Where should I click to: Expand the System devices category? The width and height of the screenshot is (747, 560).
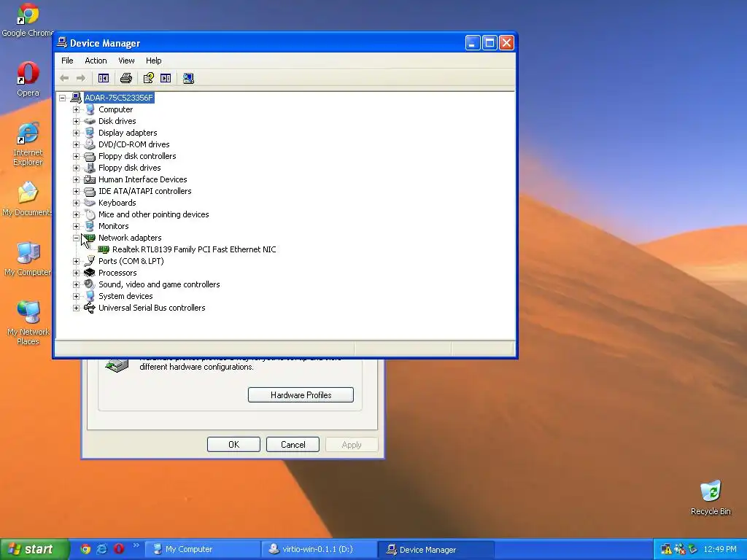(x=76, y=296)
